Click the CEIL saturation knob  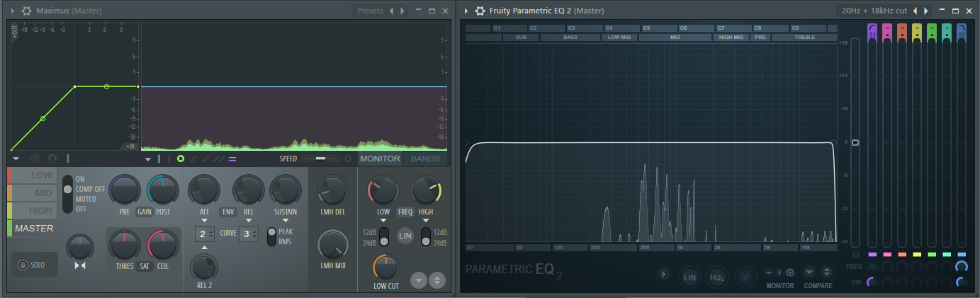[163, 246]
